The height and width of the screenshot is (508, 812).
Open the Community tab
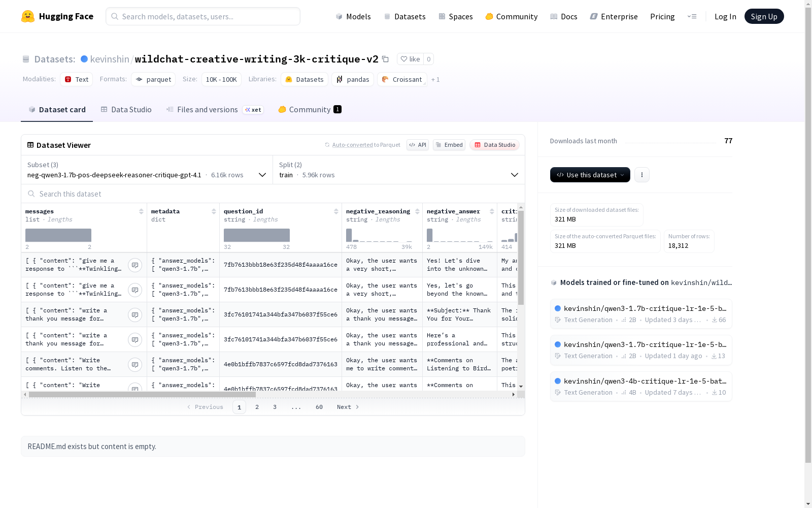click(x=310, y=110)
